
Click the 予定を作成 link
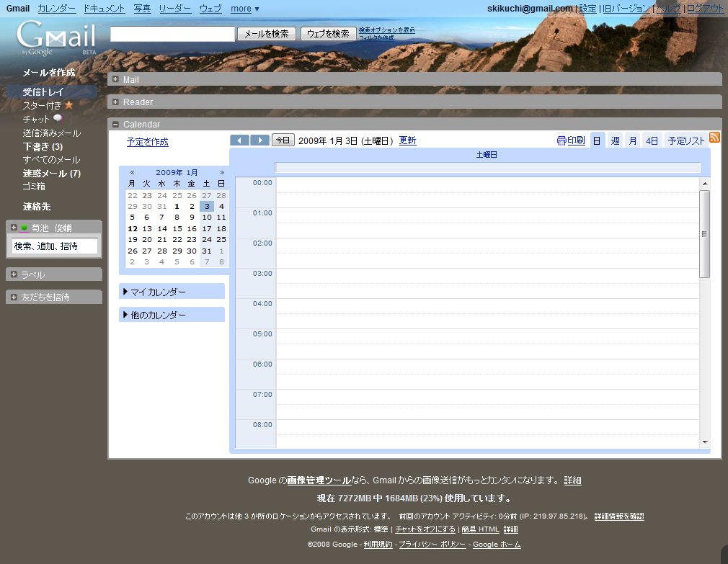pos(148,141)
